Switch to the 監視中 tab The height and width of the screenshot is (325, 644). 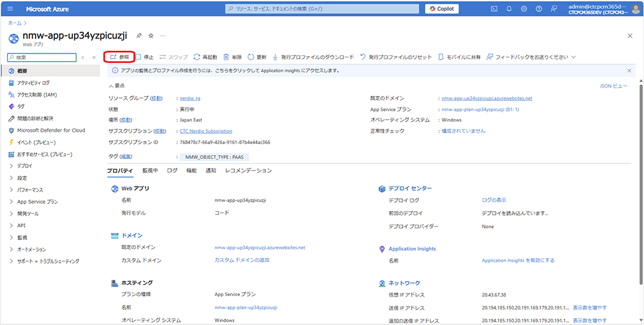150,171
